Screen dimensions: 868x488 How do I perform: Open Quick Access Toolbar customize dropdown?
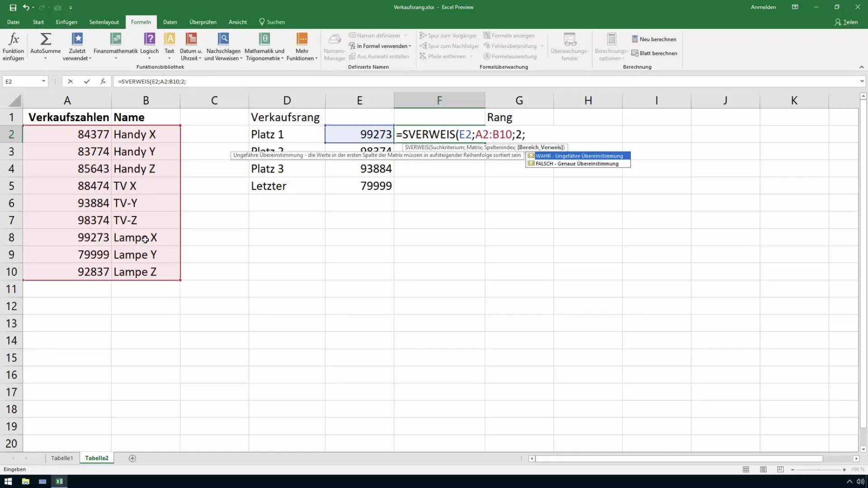coord(71,8)
